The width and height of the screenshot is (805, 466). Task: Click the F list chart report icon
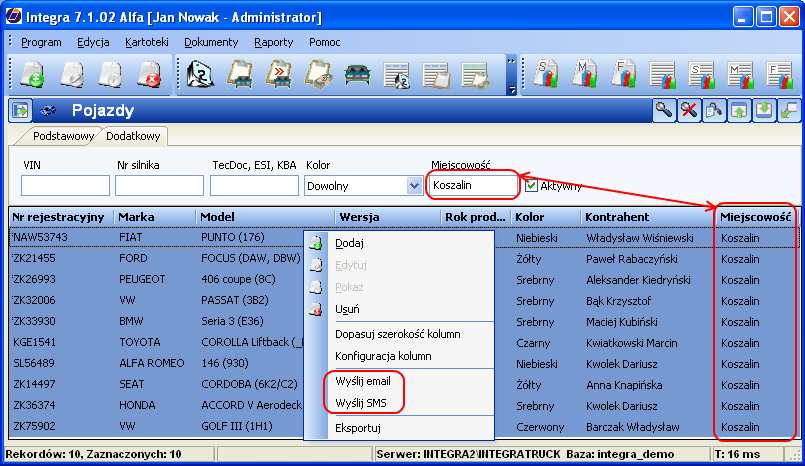click(780, 75)
